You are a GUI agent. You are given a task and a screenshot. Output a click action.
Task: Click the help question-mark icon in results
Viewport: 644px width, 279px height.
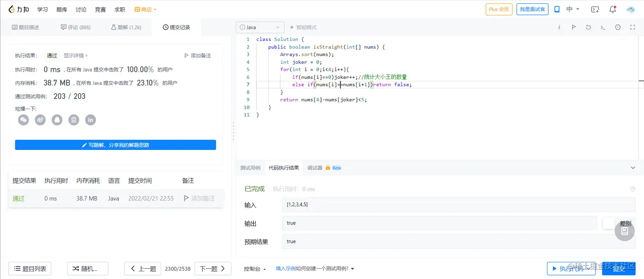[632, 189]
